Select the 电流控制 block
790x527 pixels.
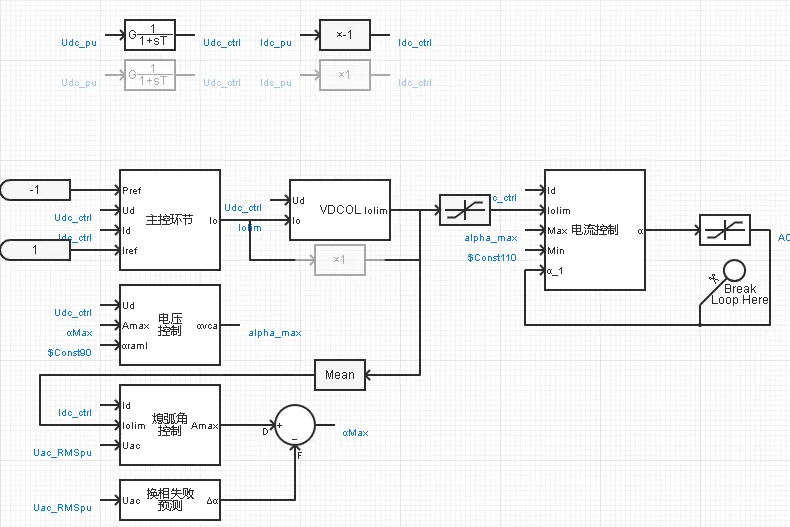click(594, 230)
